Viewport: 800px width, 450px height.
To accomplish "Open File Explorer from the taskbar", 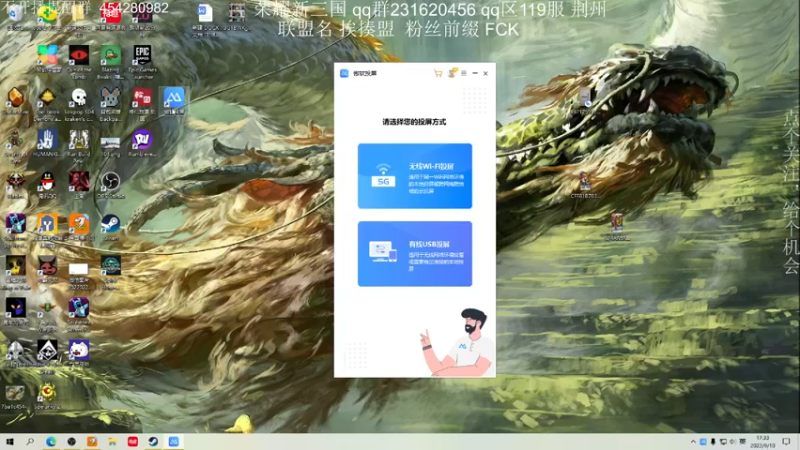I will coord(112,442).
